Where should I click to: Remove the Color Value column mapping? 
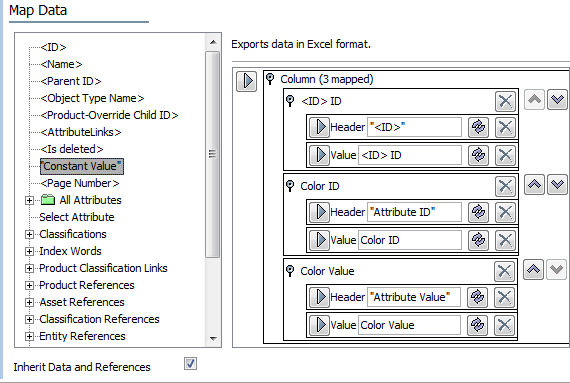(504, 271)
